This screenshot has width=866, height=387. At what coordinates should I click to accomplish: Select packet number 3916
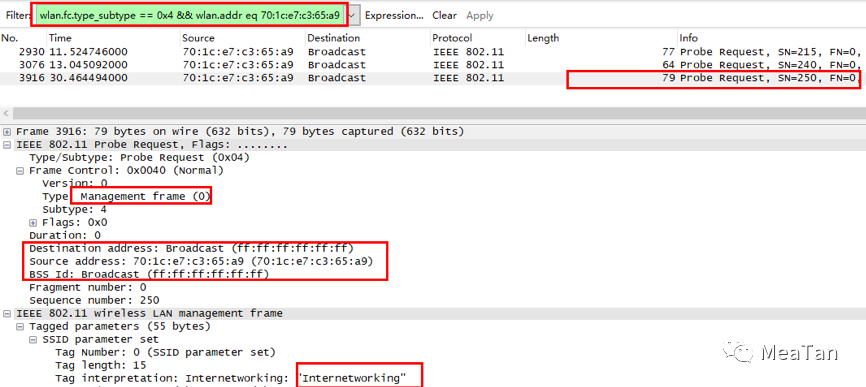pyautogui.click(x=433, y=78)
